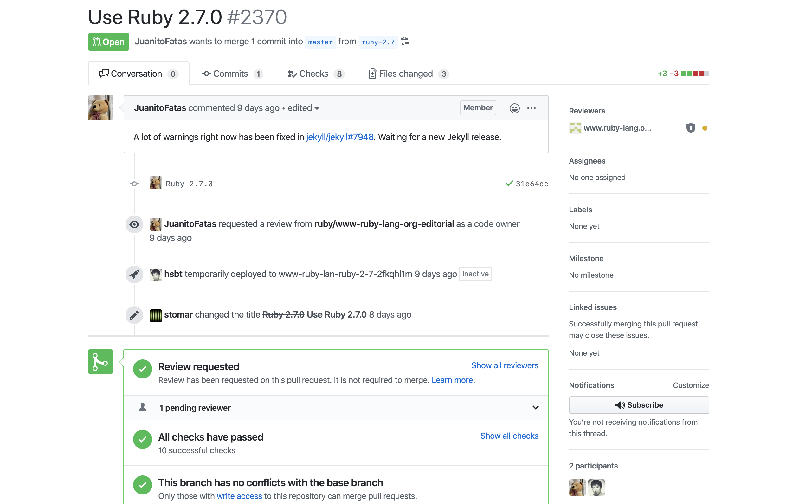Expand the 1 pending reviewer row
Screen dimensions: 812x504
tap(336, 408)
